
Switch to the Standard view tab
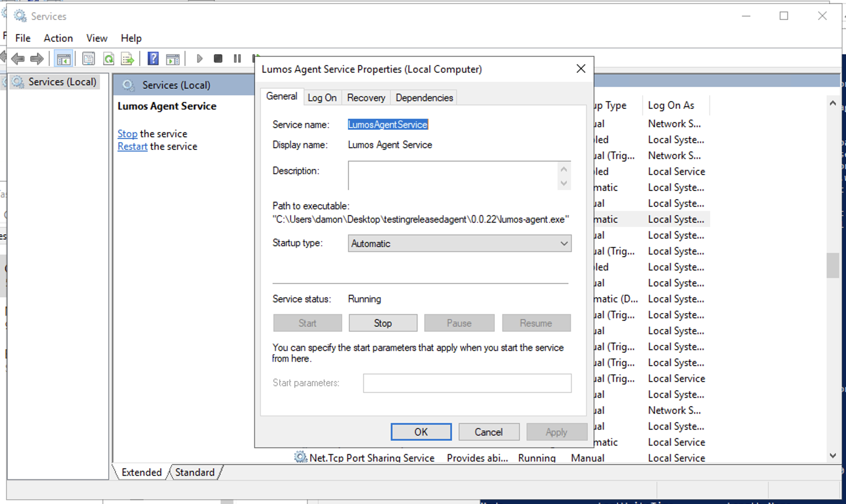coord(195,472)
